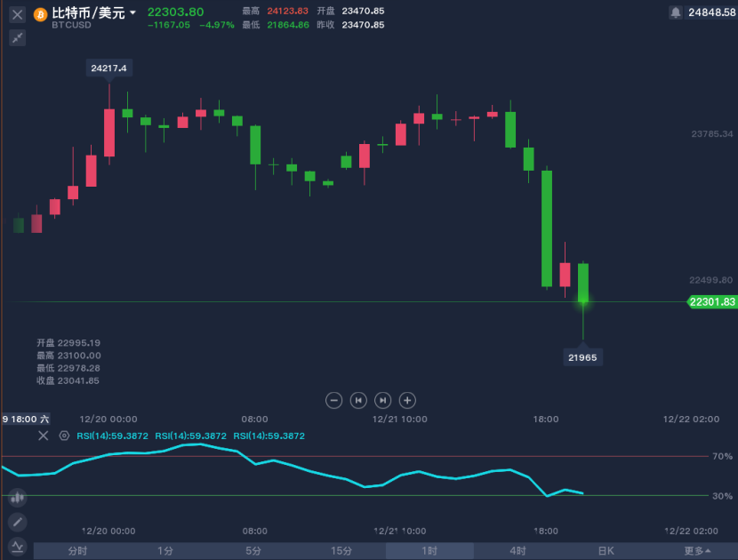Click the BTCUSD ticker text
738x560 pixels.
(71, 25)
